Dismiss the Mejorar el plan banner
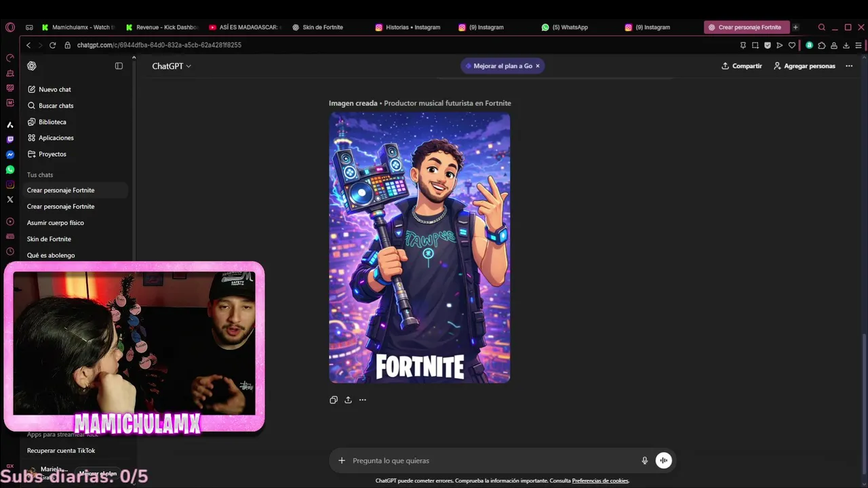Screen dimensions: 868x488 [538, 66]
